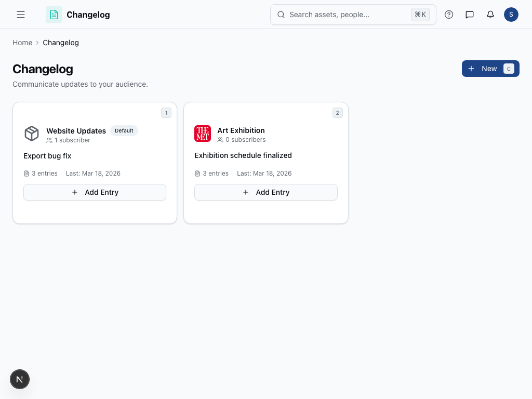Click The Met logo on Art Exhibition
The width and height of the screenshot is (532, 399).
[x=203, y=134]
